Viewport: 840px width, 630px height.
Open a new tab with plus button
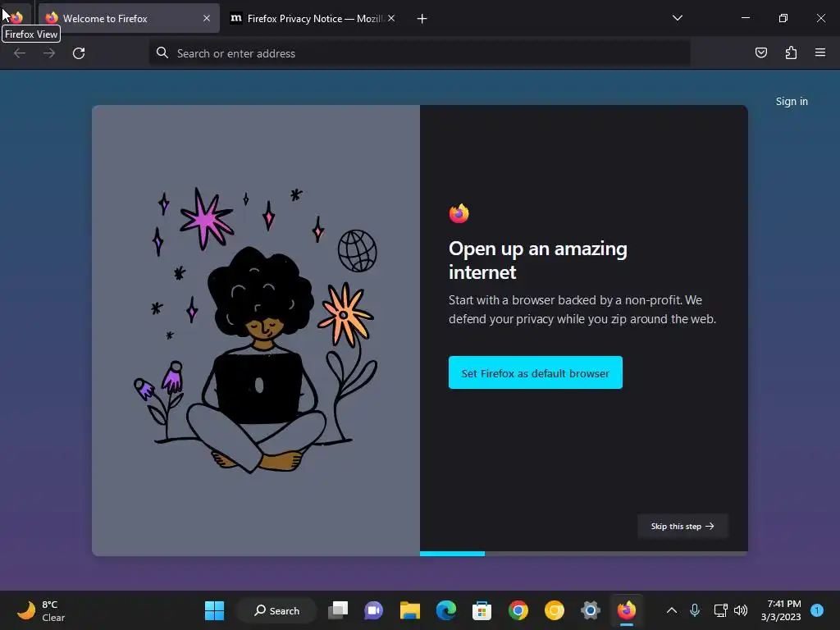(422, 19)
